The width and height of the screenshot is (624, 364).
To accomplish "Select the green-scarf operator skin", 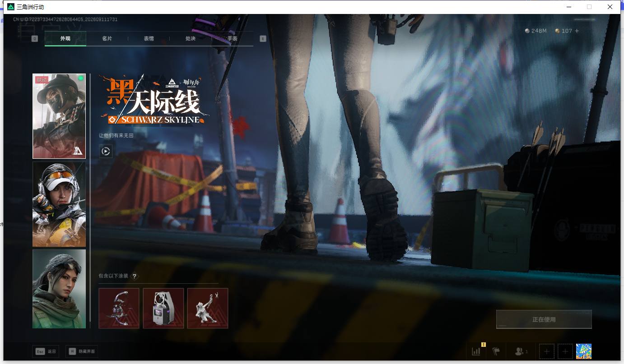I will (x=59, y=289).
